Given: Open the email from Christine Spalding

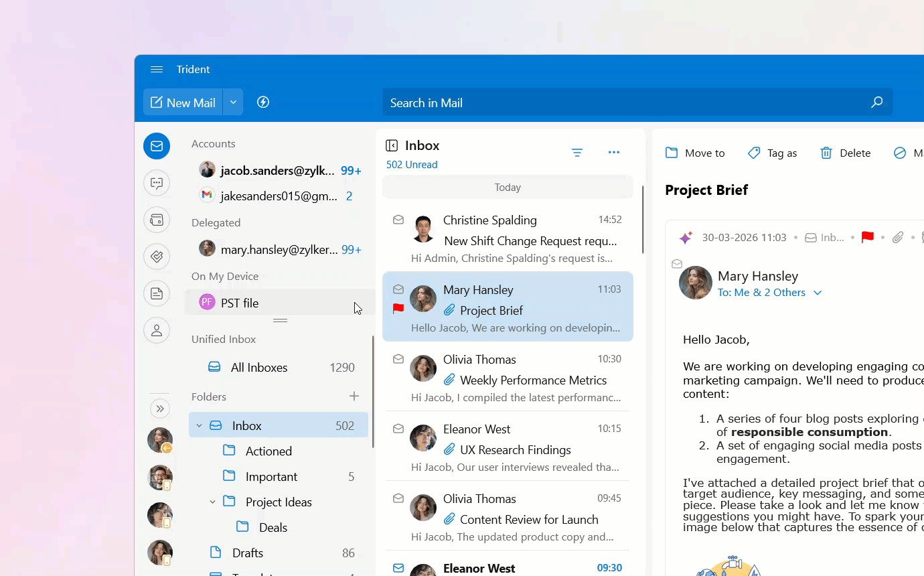Looking at the screenshot, I should [508, 236].
